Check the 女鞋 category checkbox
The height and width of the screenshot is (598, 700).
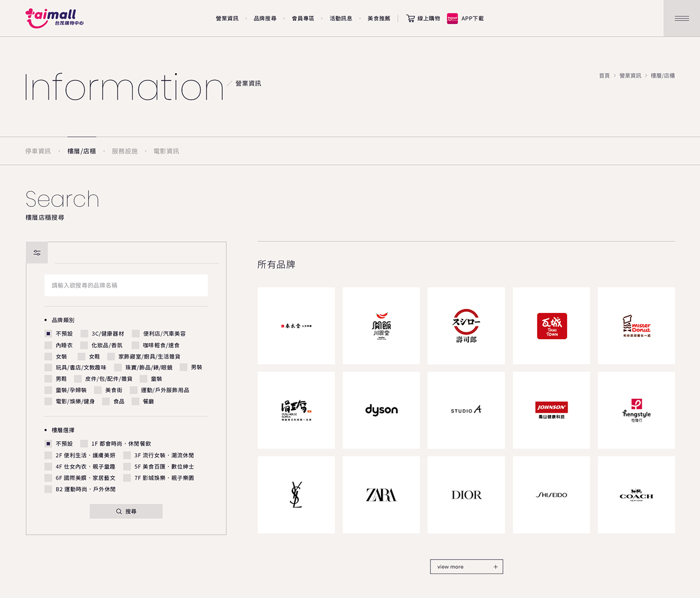click(82, 357)
